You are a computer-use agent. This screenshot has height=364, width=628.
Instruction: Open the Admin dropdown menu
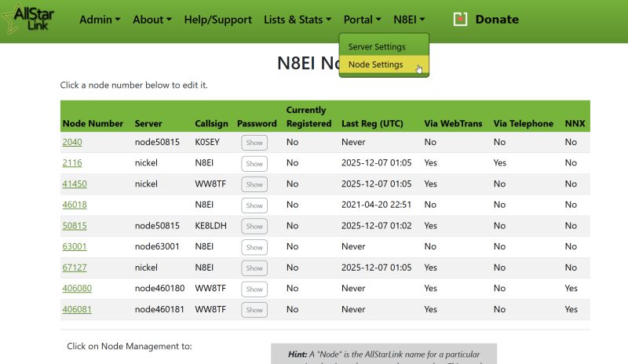pos(100,20)
